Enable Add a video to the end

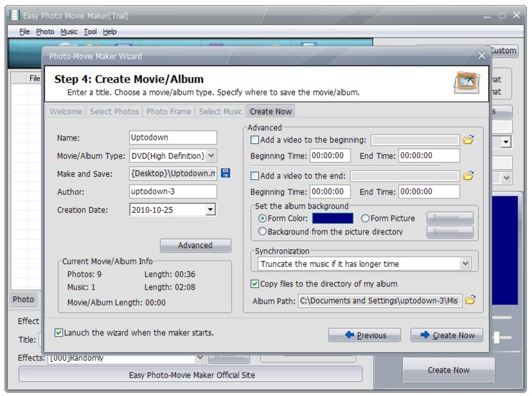pos(254,176)
